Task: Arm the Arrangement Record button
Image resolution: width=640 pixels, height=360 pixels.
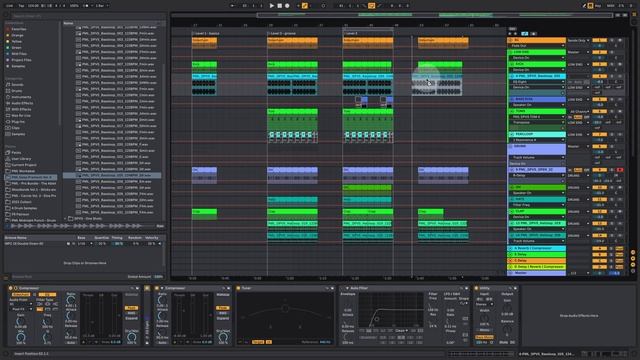Action: 287,6
